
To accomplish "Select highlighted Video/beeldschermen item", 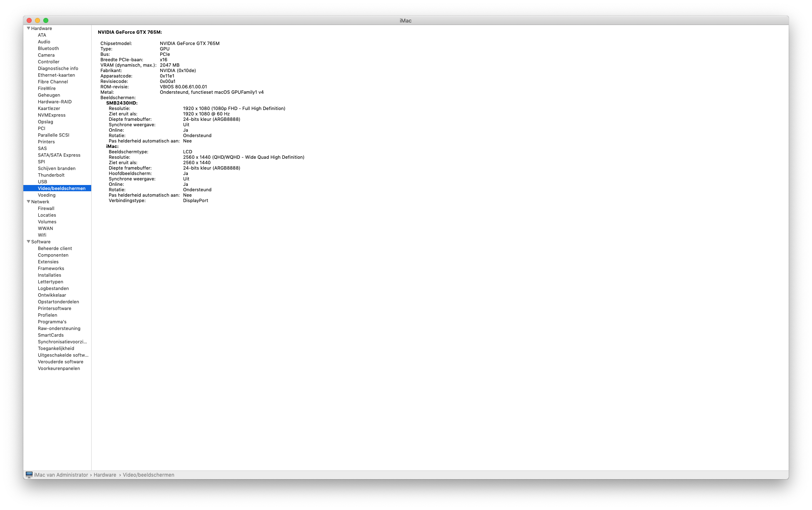I will pos(57,188).
